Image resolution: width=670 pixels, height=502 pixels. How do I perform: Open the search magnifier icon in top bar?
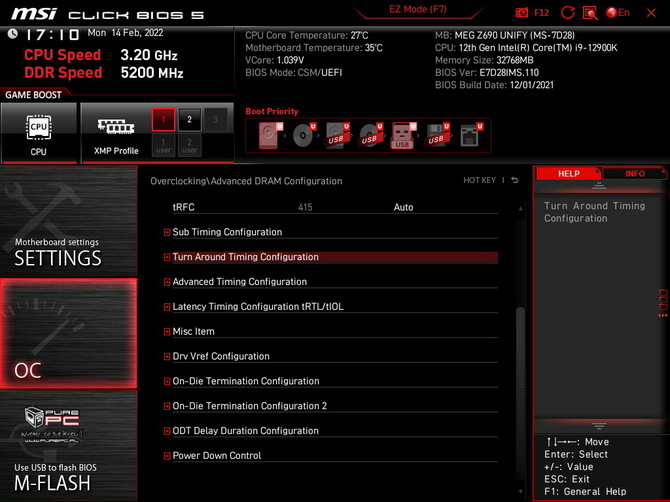point(590,13)
